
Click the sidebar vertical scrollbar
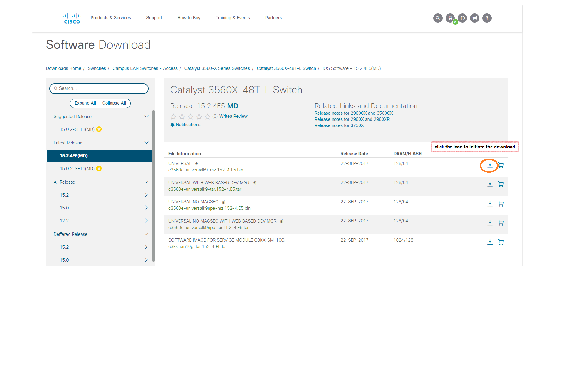[x=153, y=184]
